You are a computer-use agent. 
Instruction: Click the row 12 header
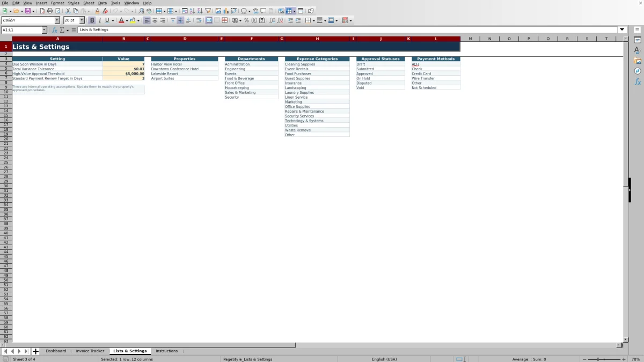6,101
